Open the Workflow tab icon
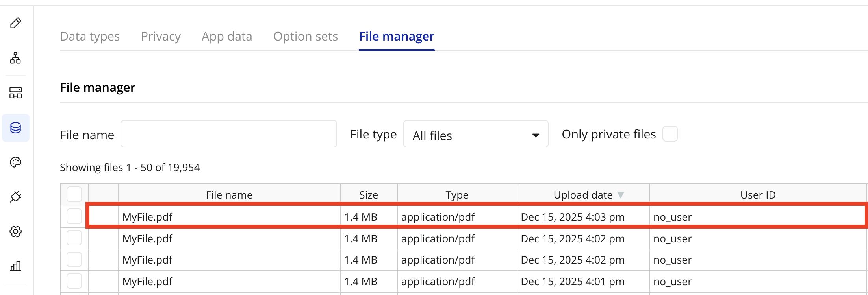868x295 pixels. (x=16, y=58)
